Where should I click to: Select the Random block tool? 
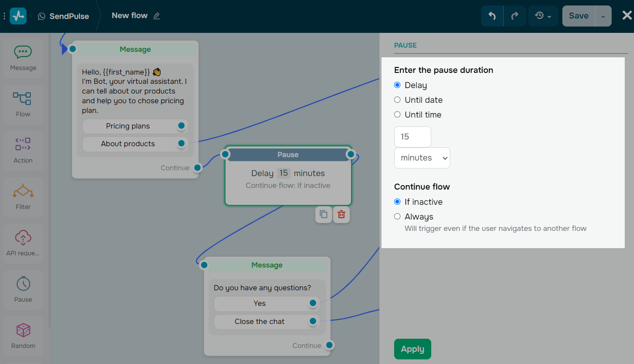pos(23,336)
